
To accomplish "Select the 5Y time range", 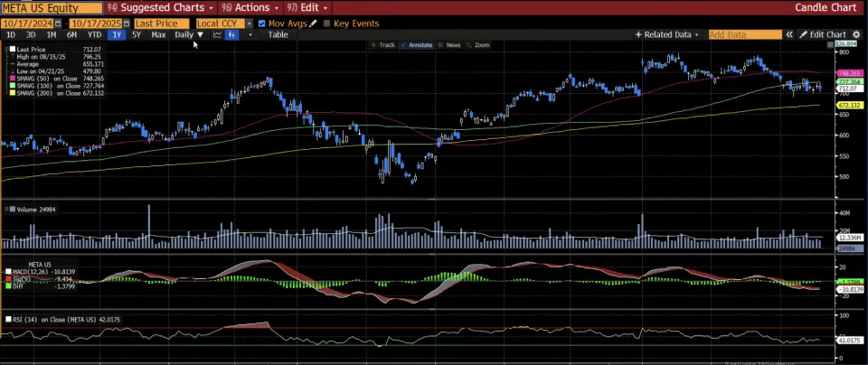I will click(136, 34).
